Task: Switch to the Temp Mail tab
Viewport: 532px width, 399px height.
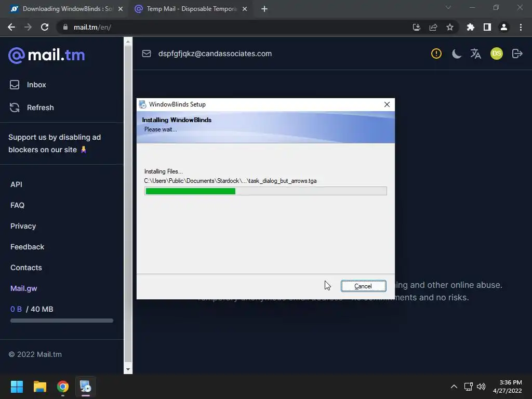Action: click(191, 9)
